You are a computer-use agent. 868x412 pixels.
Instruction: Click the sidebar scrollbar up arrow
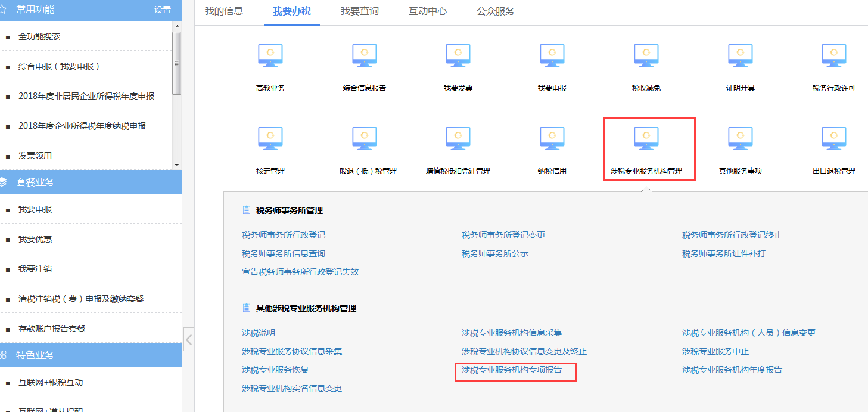176,26
